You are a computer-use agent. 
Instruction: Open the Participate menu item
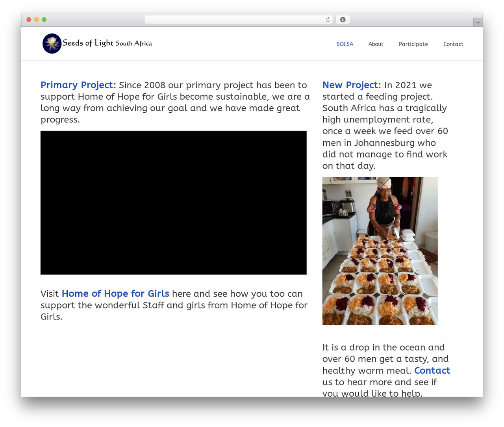pyautogui.click(x=413, y=44)
